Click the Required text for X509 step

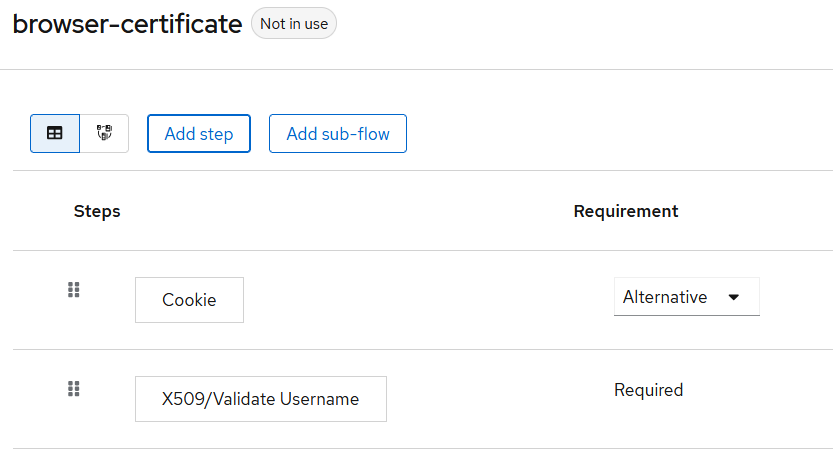pos(649,390)
